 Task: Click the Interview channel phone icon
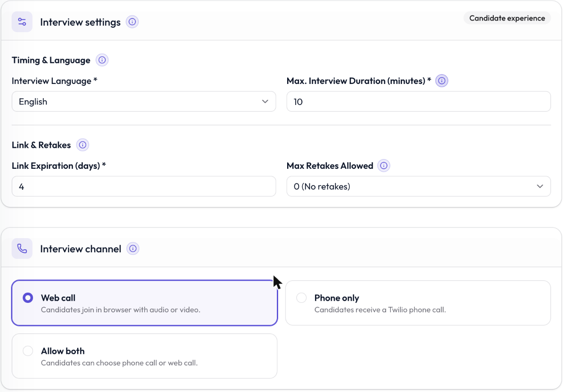[22, 248]
